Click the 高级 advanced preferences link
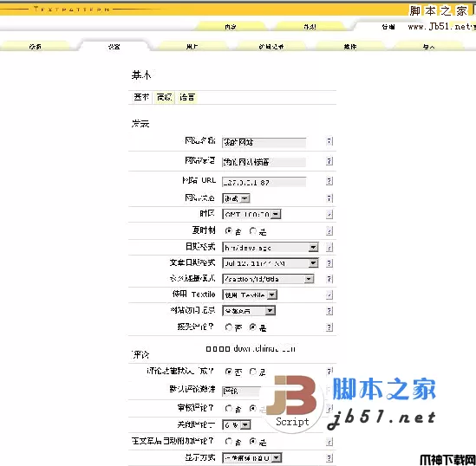 click(164, 97)
